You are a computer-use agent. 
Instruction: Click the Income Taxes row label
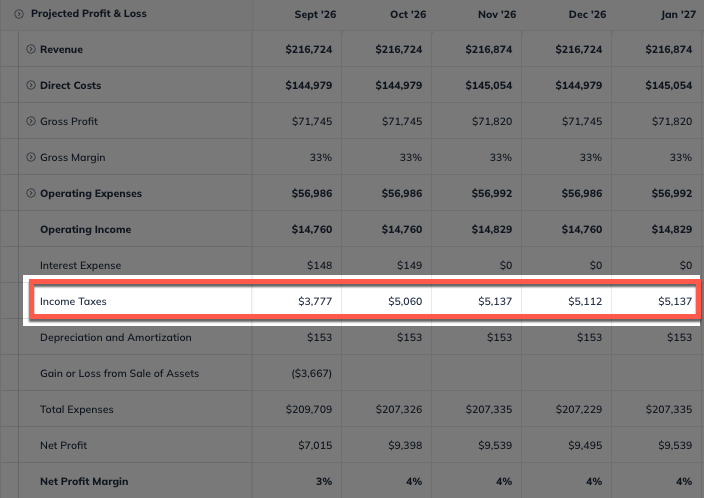pyautogui.click(x=73, y=301)
